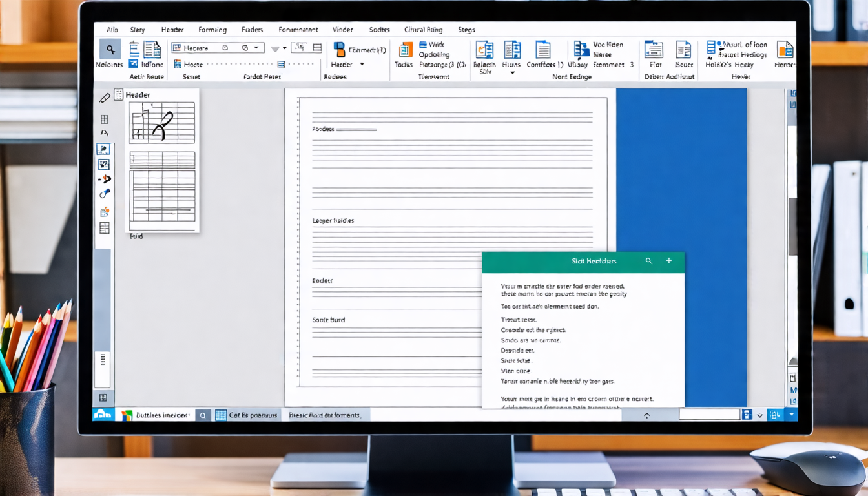Expand the Harder dropdown arrow
The width and height of the screenshot is (868, 496).
click(362, 65)
